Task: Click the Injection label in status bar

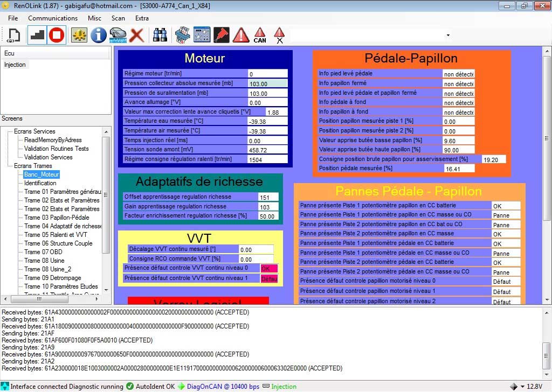Action: tap(284, 387)
